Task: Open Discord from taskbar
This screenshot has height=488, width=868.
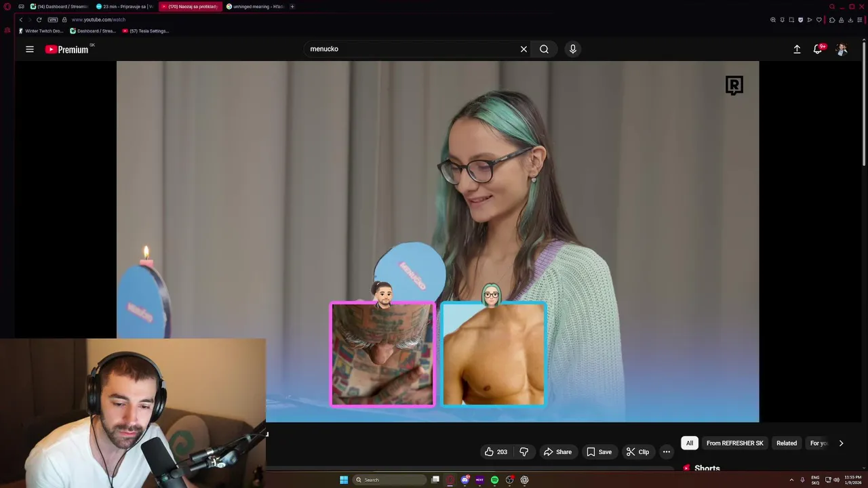Action: (x=465, y=480)
